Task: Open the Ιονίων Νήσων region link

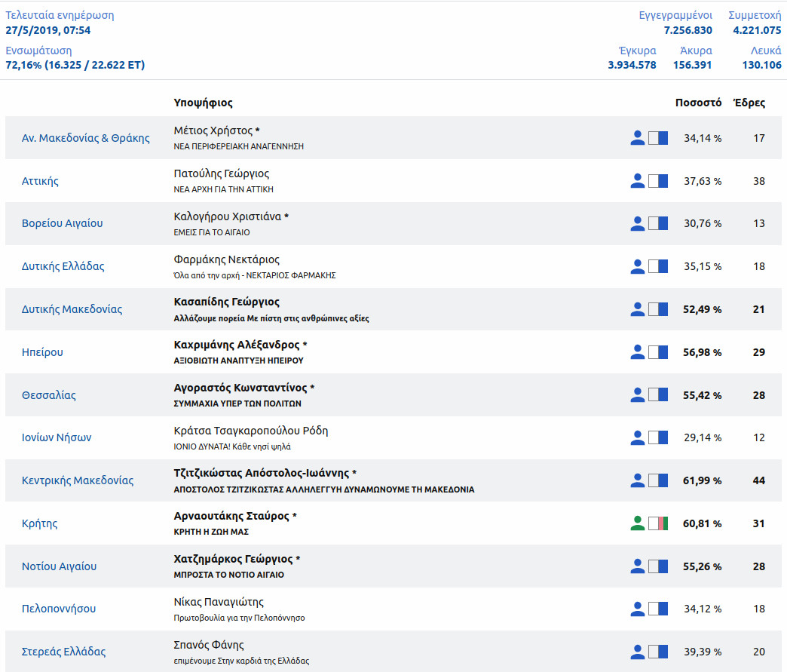Action: [x=57, y=437]
